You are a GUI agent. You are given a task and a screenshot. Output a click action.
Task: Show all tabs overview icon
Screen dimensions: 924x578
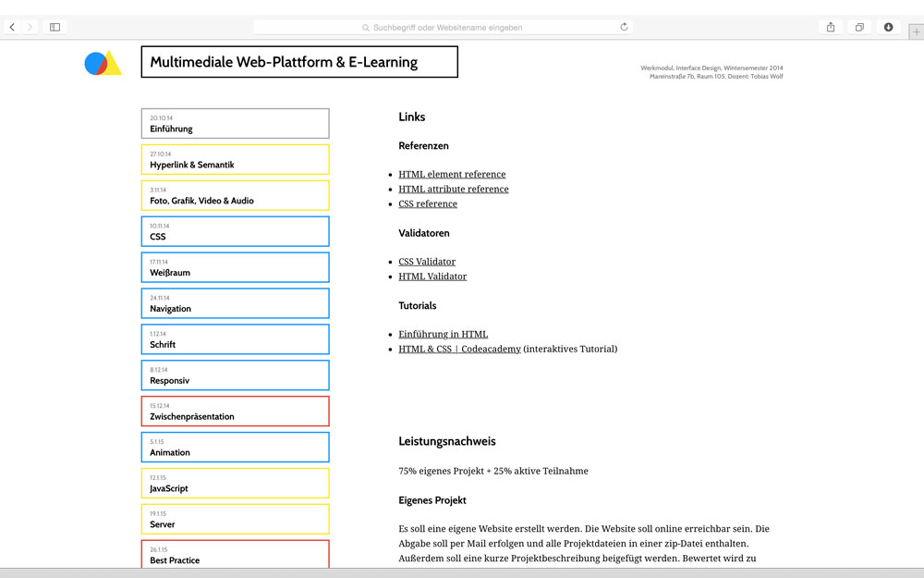tap(859, 28)
